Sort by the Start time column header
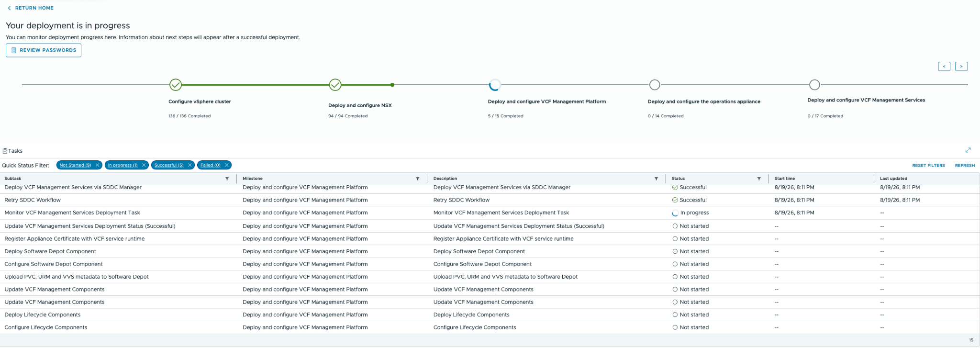The width and height of the screenshot is (980, 348). (x=784, y=179)
